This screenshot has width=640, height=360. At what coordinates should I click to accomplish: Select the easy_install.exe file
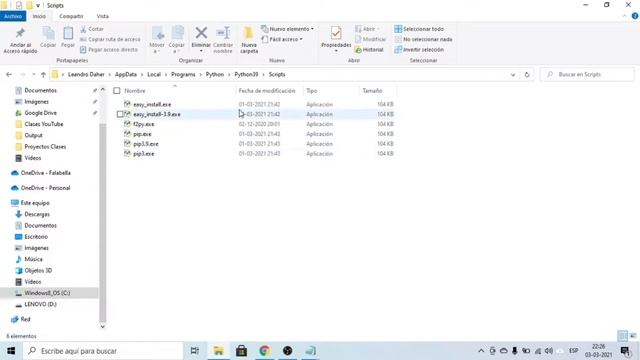tap(152, 104)
